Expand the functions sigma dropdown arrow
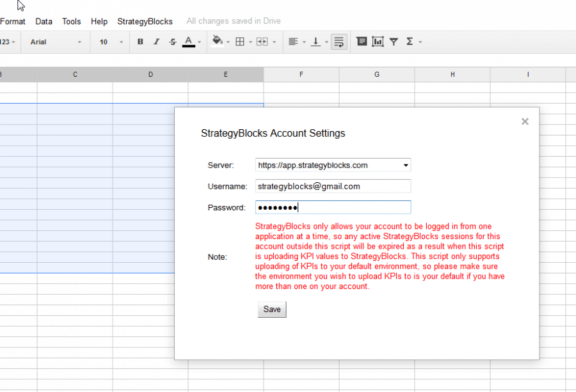This screenshot has width=576, height=392. click(420, 42)
